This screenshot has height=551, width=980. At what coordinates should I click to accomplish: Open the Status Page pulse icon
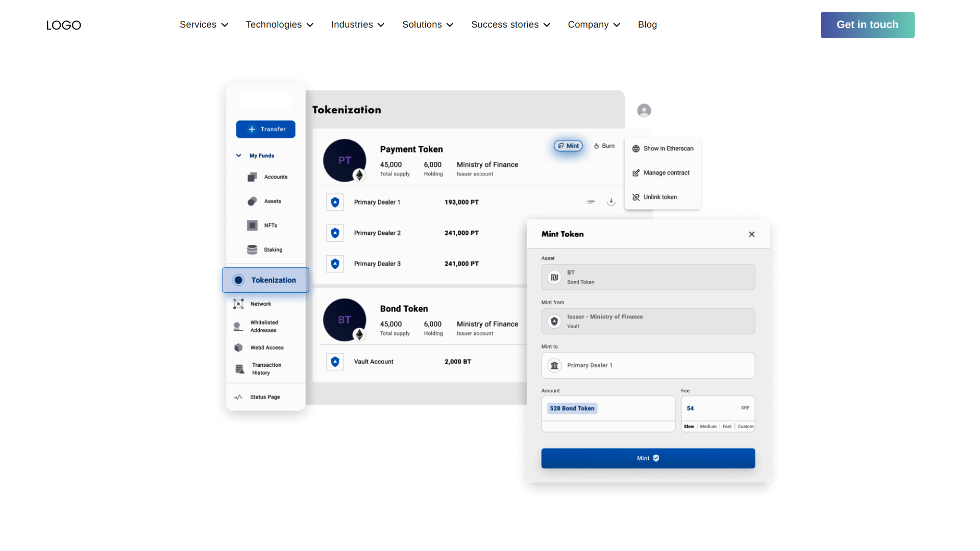[x=238, y=397]
